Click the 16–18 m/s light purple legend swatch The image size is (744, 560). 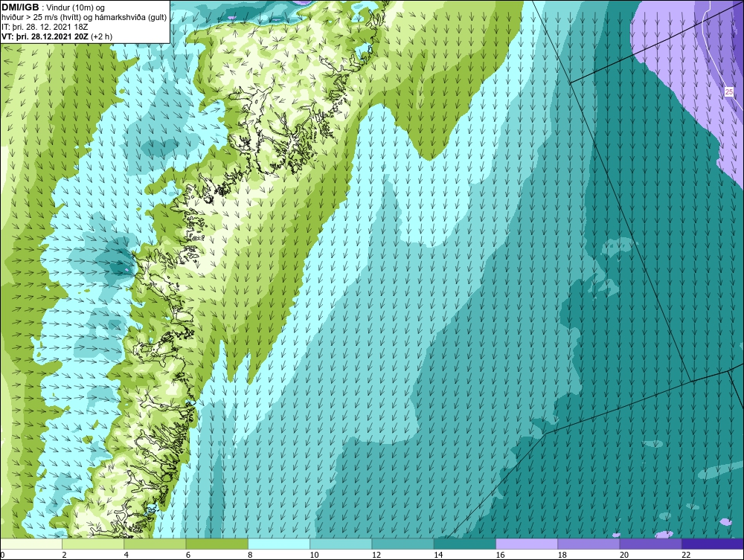point(527,544)
